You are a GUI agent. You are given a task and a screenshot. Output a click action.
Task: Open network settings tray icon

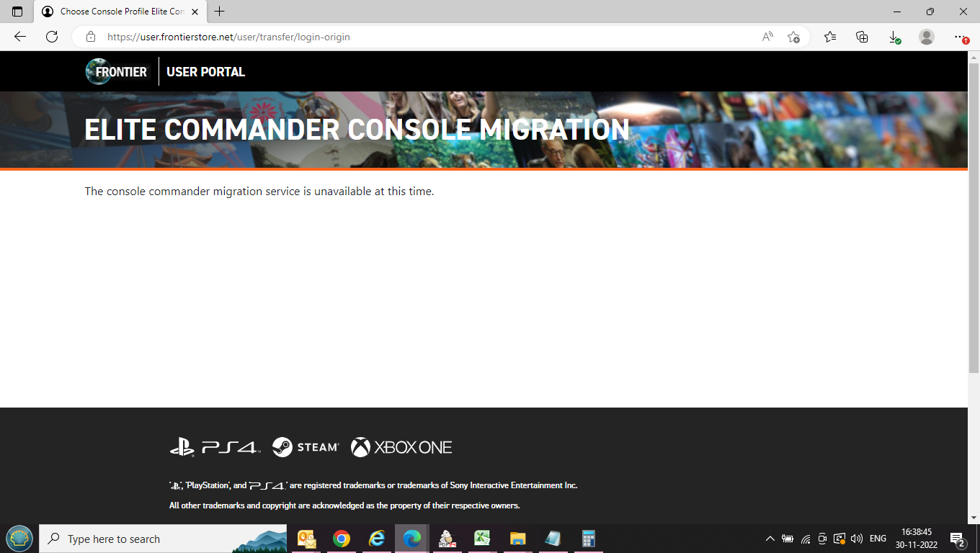point(806,539)
